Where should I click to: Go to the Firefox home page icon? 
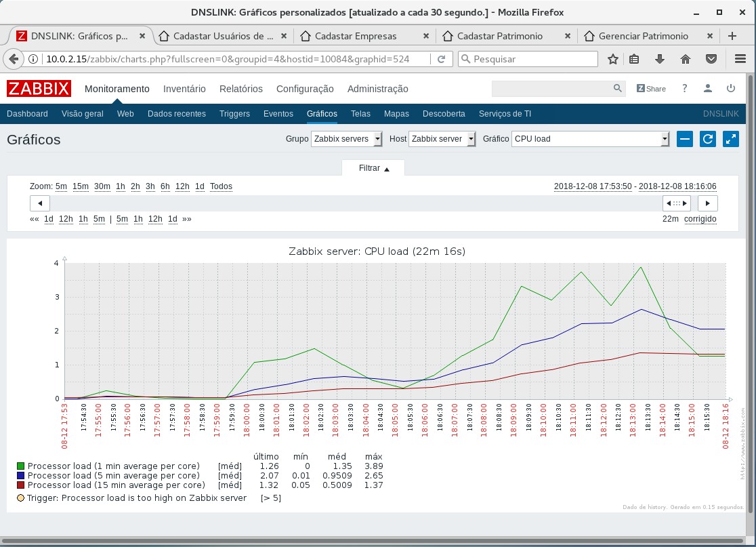click(x=685, y=59)
